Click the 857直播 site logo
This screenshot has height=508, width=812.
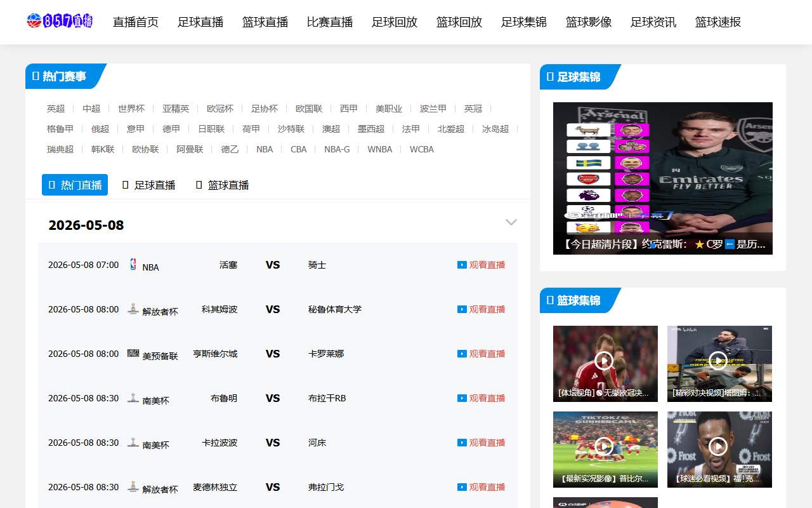coord(60,21)
